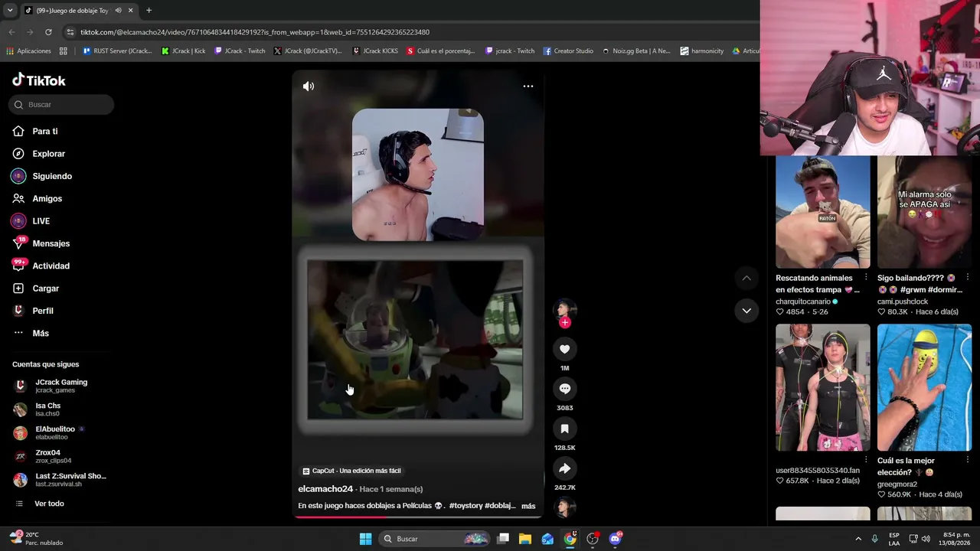The image size is (980, 551).
Task: Open options for Sigo bailando video
Action: (x=968, y=277)
